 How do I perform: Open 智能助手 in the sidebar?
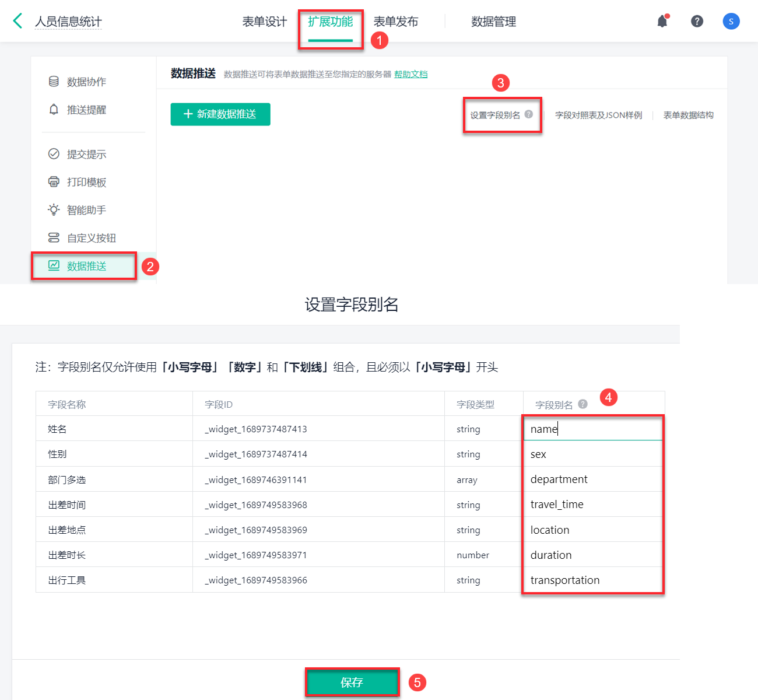(86, 210)
